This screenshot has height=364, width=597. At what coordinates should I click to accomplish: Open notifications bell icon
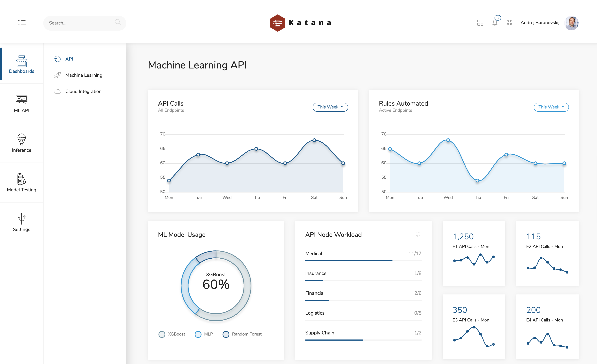click(x=495, y=23)
